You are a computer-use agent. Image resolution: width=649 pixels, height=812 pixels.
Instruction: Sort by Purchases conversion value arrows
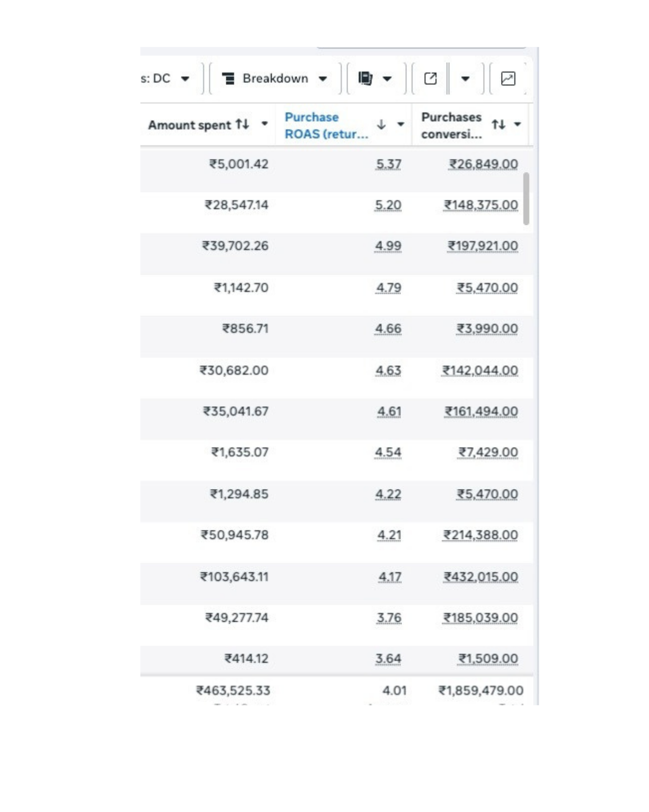pyautogui.click(x=499, y=124)
